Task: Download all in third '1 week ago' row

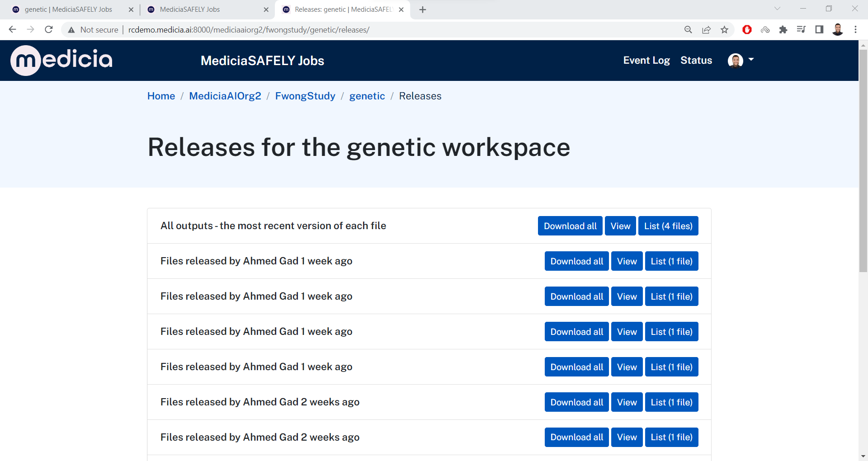Action: [x=577, y=332]
